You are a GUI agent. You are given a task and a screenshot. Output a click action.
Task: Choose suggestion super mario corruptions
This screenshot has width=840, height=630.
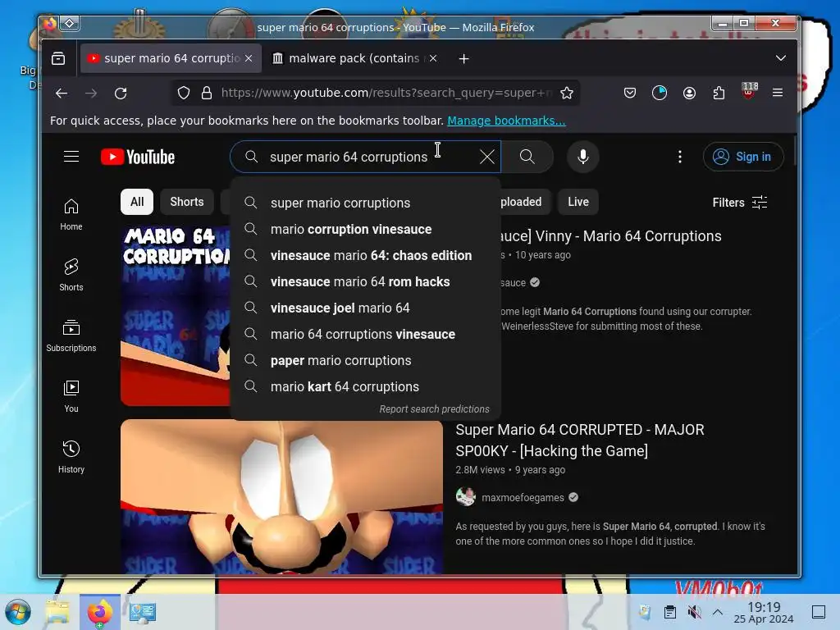(x=365, y=203)
